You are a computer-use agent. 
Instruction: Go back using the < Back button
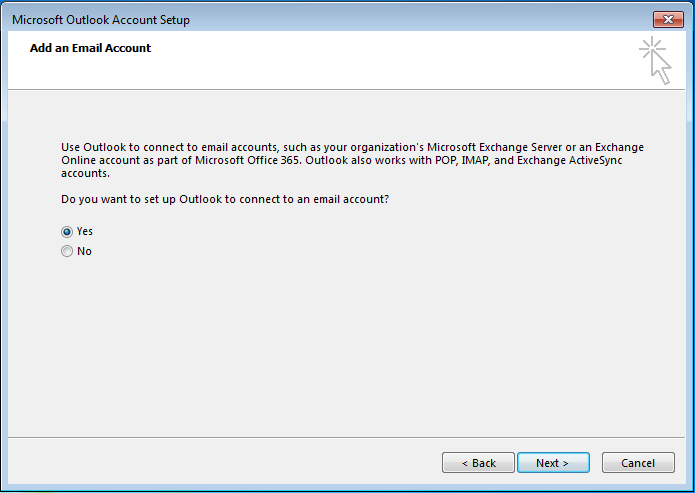478,463
